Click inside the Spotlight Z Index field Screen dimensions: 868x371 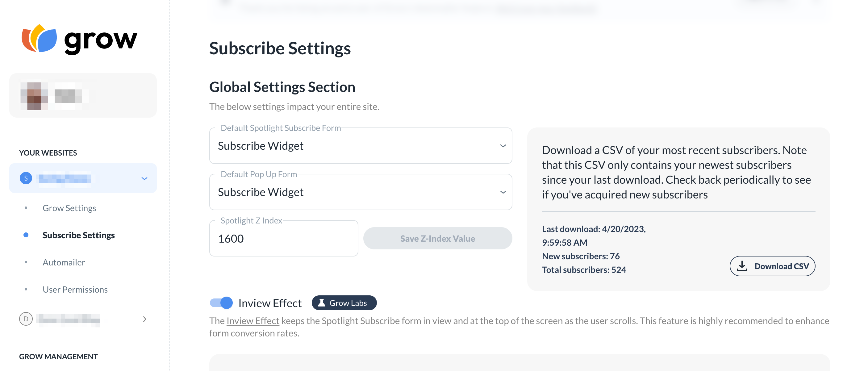(x=283, y=238)
